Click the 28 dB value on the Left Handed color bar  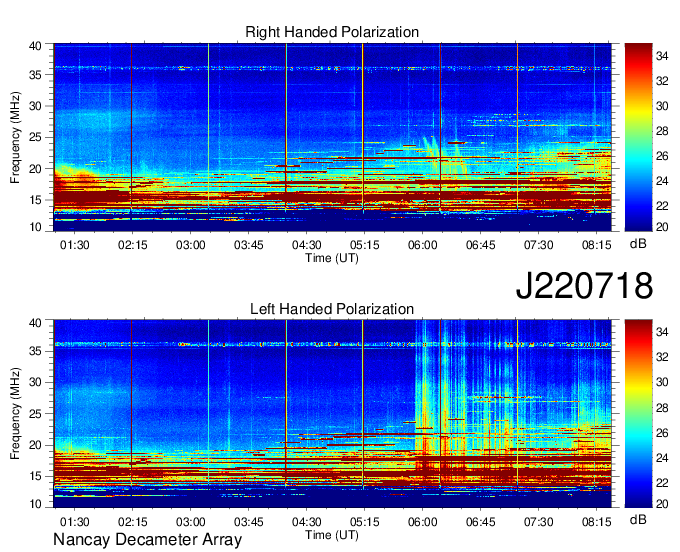pos(662,408)
